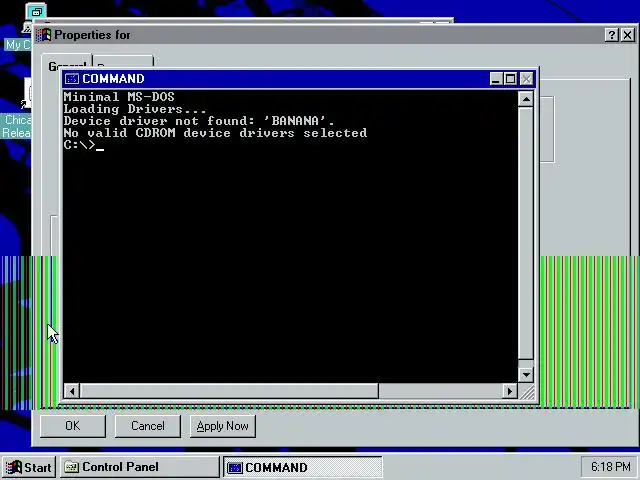Switch to Control Panel in taskbar
The width and height of the screenshot is (640, 480).
(140, 467)
